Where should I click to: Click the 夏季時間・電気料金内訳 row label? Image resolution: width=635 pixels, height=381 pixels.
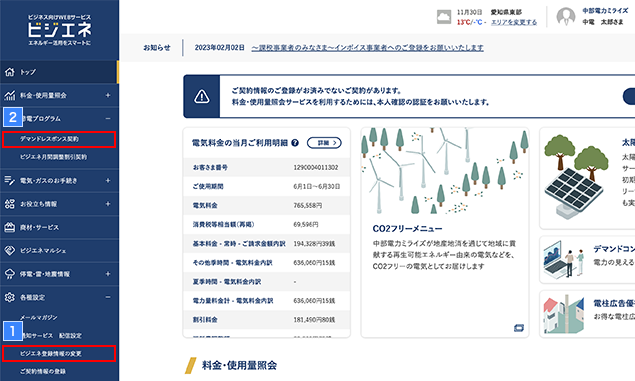coord(227,281)
